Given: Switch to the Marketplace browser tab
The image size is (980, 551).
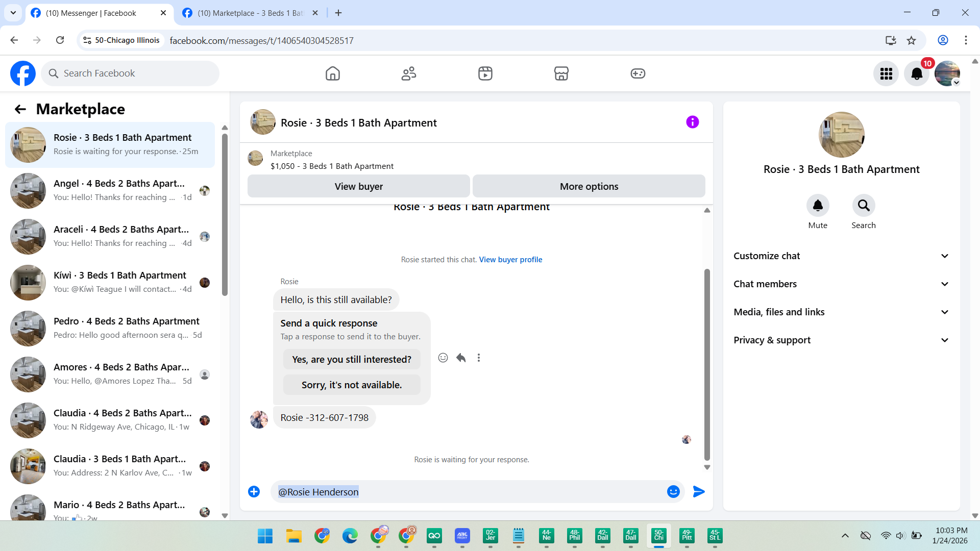Looking at the screenshot, I should click(x=250, y=13).
